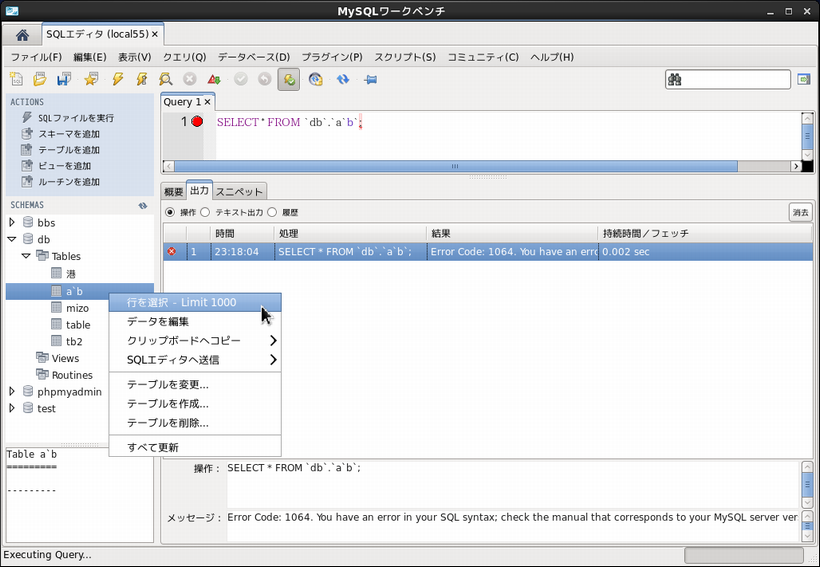Viewport: 820px width, 567px height.
Task: Open ヘルプ(H) menu
Action: click(552, 57)
